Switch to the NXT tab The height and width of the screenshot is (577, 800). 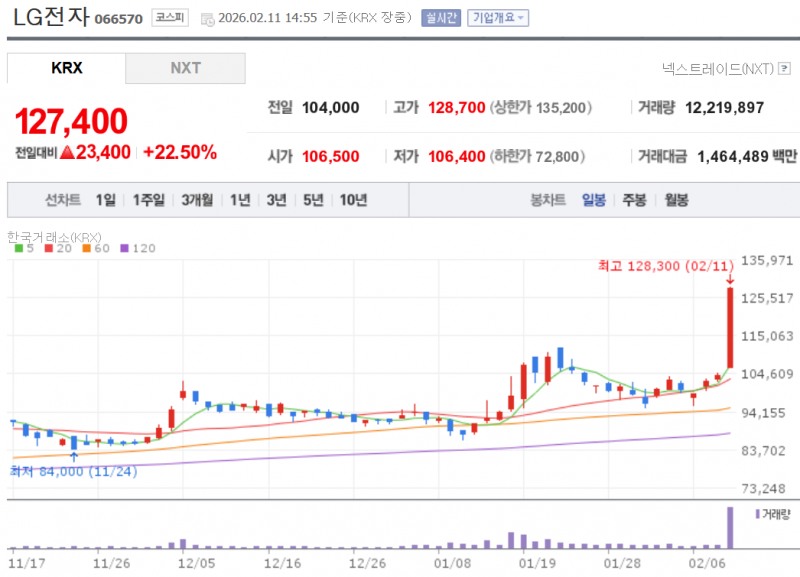[x=185, y=68]
